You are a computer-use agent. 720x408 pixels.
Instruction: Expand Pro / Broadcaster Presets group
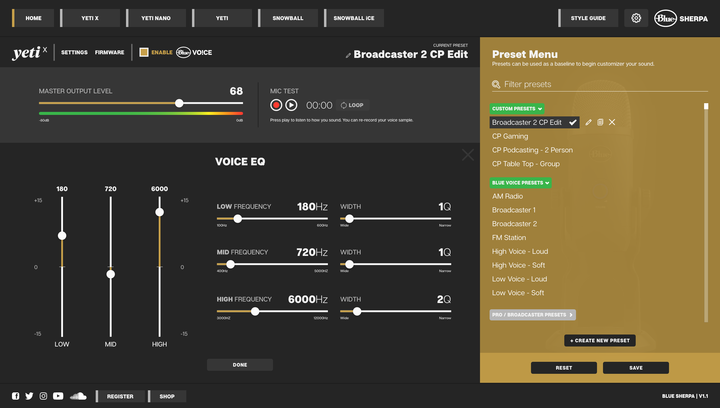tap(533, 315)
